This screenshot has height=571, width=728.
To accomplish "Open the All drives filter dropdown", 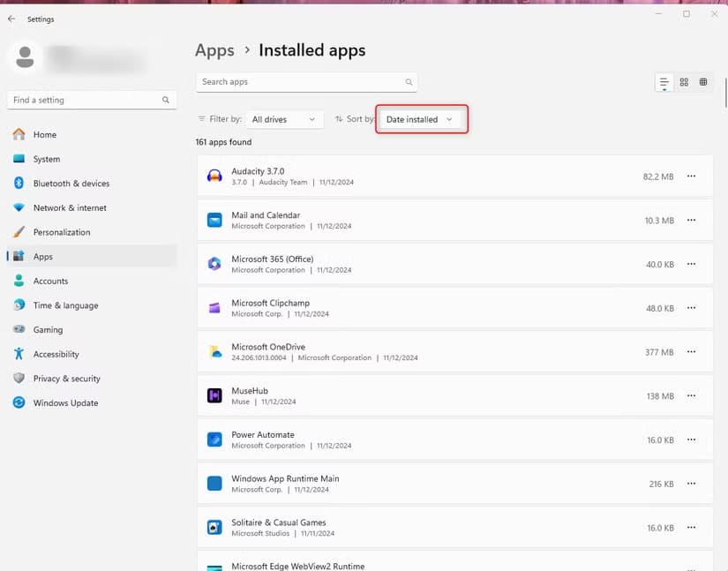I will coord(284,119).
